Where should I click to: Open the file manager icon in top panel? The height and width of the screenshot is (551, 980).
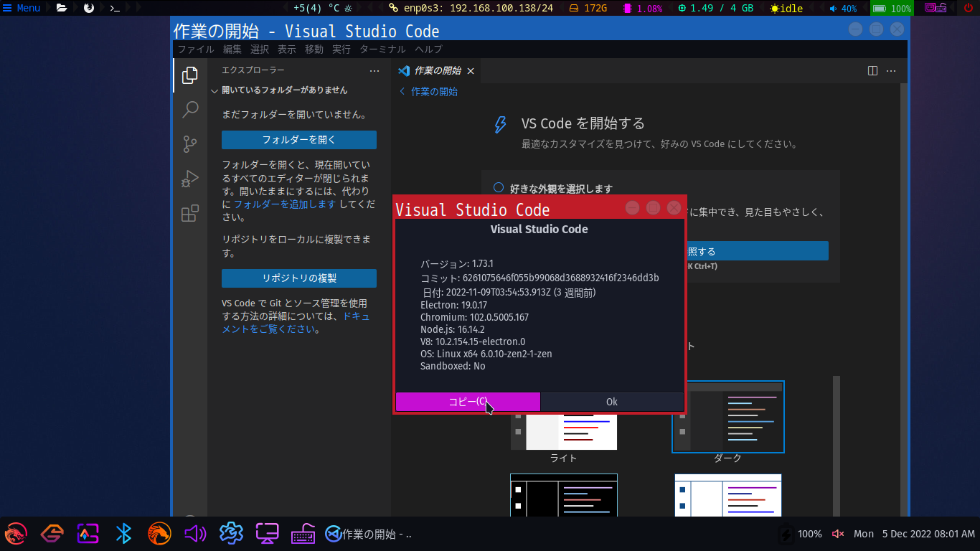click(x=62, y=9)
